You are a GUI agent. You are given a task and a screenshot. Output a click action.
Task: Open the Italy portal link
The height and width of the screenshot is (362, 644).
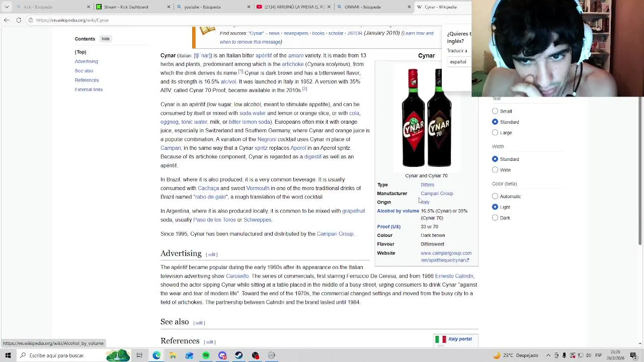pos(460,339)
